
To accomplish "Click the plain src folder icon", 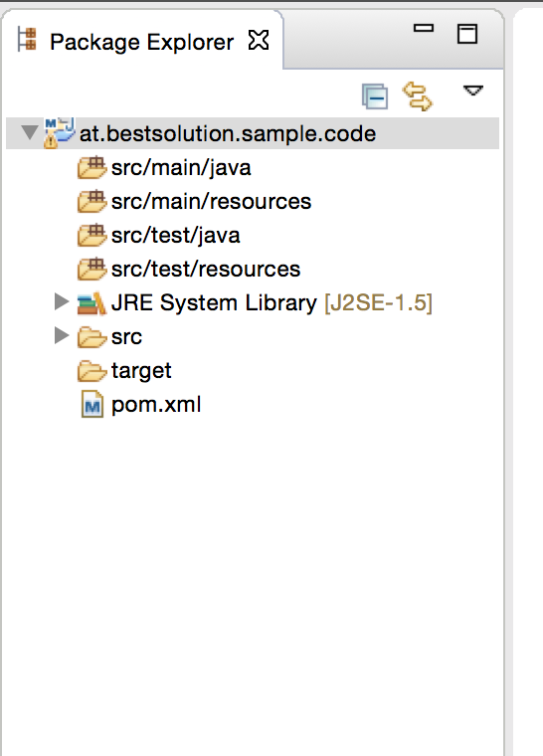I will [91, 337].
